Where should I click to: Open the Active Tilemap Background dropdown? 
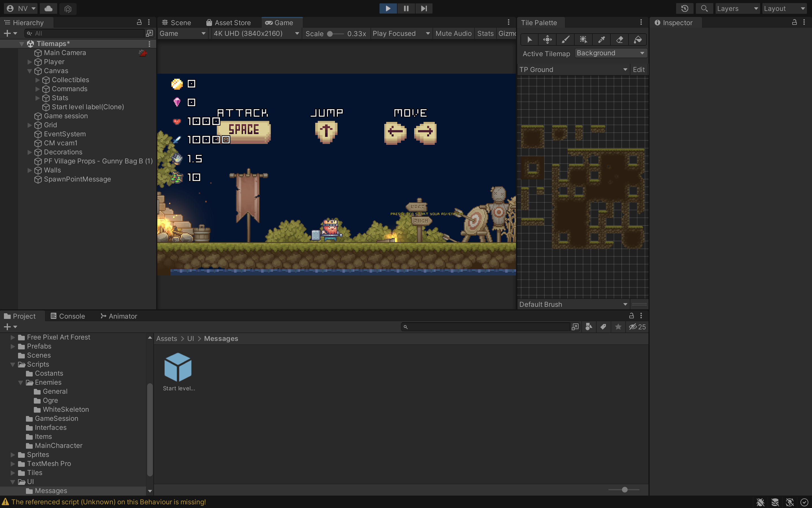[x=611, y=53]
